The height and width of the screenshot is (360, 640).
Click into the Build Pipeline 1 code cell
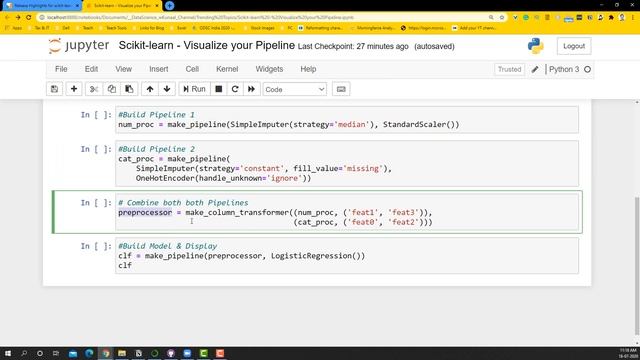[x=347, y=120]
